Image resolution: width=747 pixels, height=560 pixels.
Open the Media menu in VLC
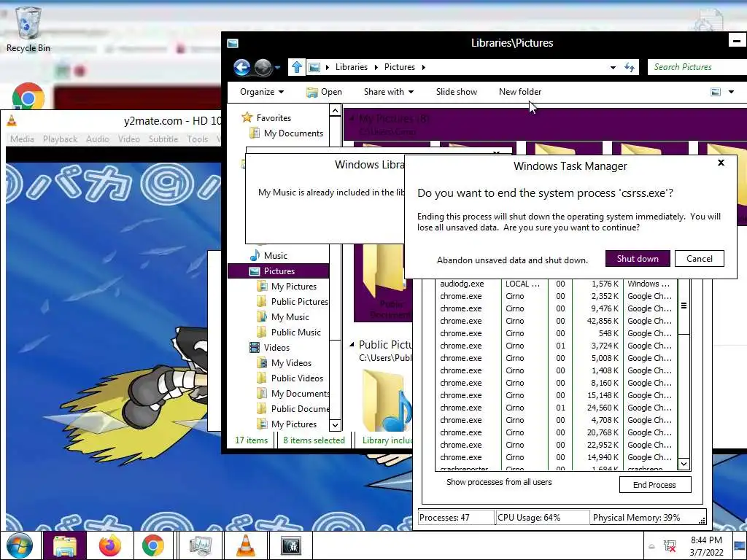[22, 139]
